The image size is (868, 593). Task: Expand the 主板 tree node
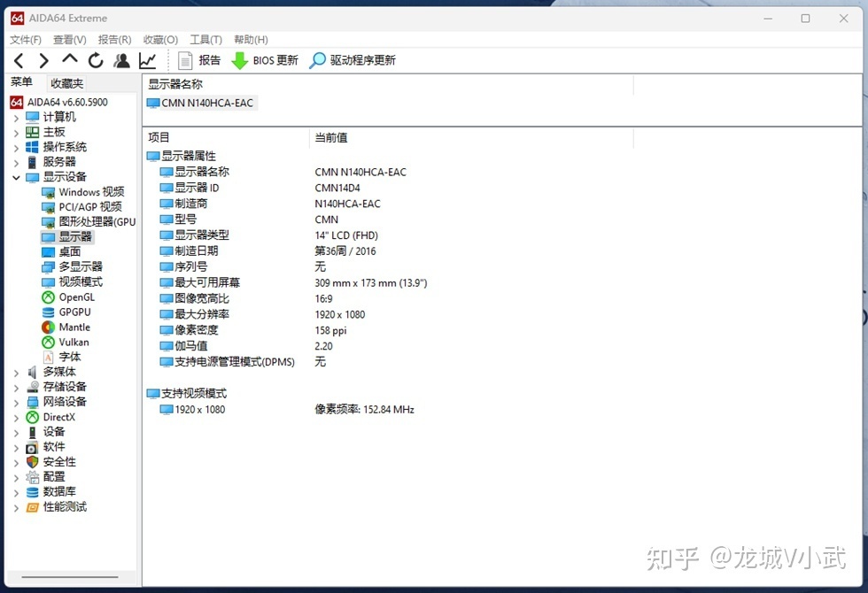tap(16, 132)
